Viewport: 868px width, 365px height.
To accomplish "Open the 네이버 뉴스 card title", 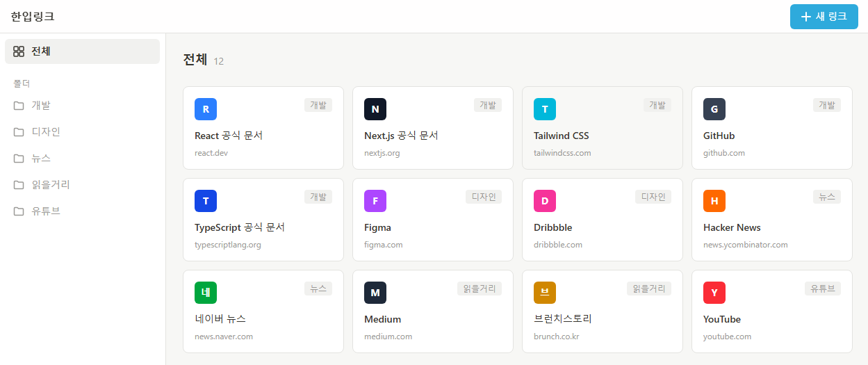I will 220,319.
